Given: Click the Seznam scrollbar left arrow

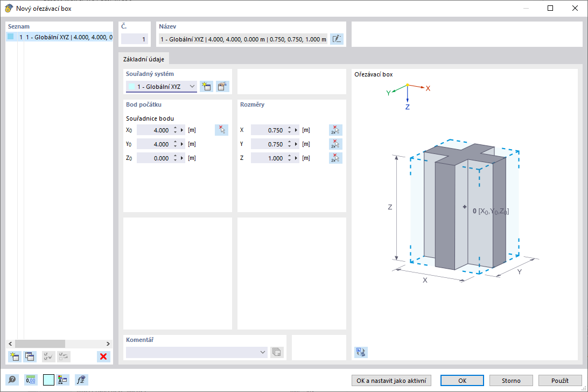Looking at the screenshot, I should (x=11, y=344).
